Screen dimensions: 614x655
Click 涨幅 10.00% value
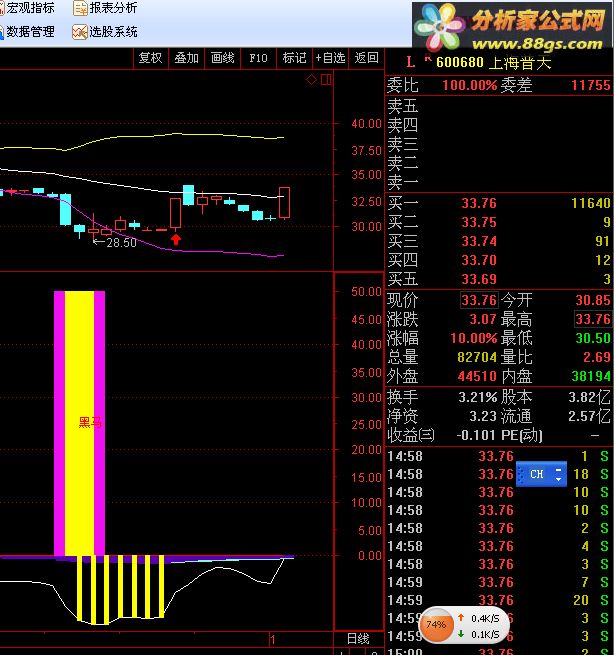coord(473,338)
